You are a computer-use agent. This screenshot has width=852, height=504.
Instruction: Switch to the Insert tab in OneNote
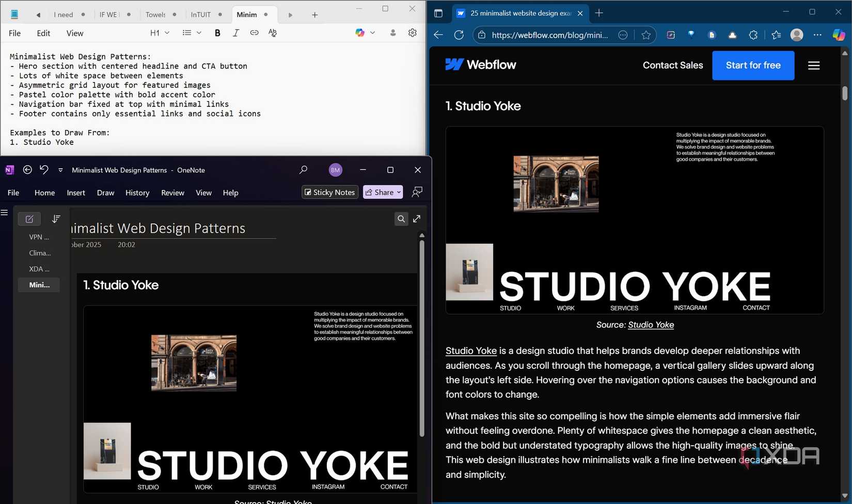[76, 192]
